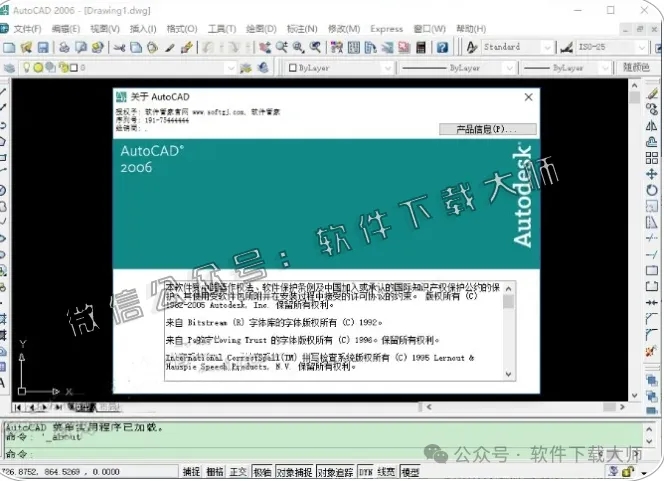Open the ByLayer linetype dropdown
This screenshot has height=481, width=664.
pyautogui.click(x=509, y=68)
